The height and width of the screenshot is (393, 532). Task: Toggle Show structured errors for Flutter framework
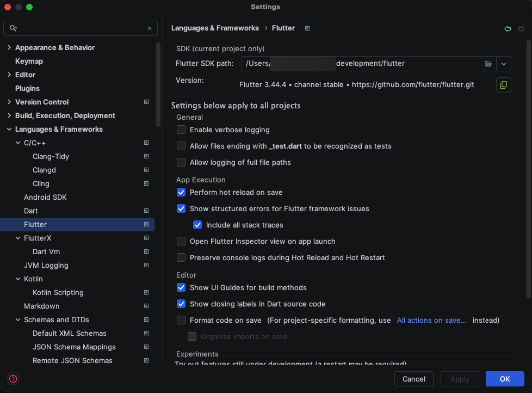[181, 208]
